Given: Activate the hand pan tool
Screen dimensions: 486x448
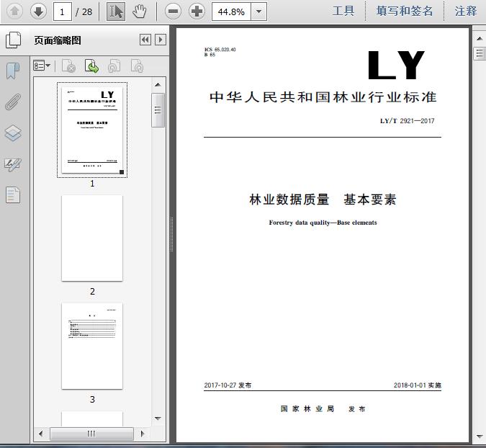Looking at the screenshot, I should 140,12.
